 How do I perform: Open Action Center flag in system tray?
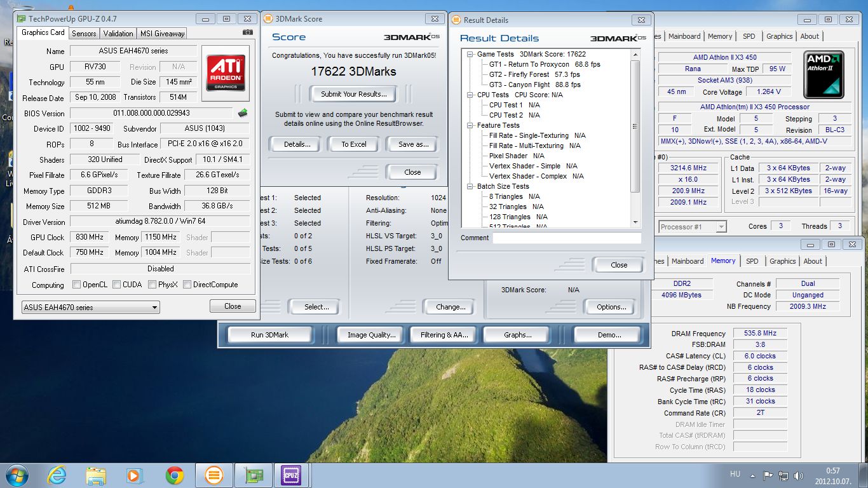768,475
